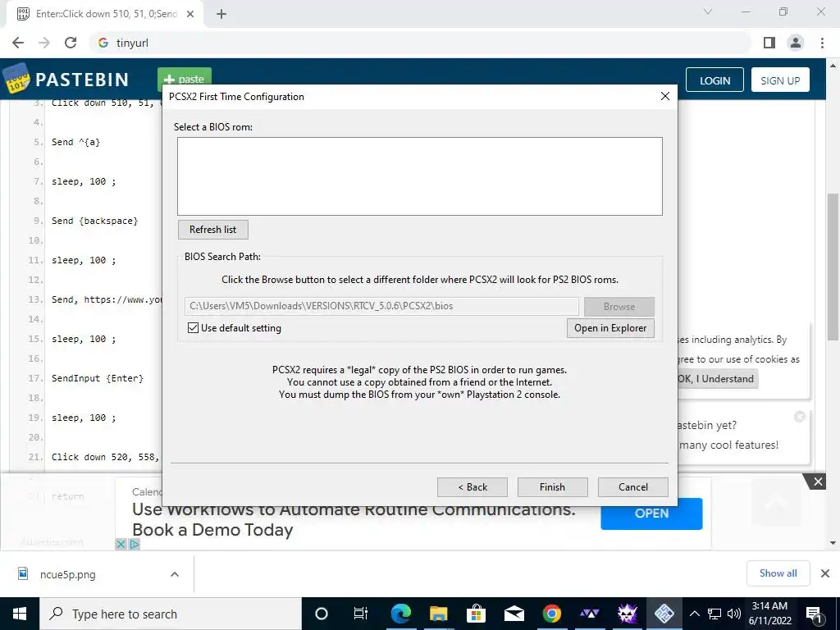Click the PCSX2 taskbar icon
The width and height of the screenshot is (840, 630).
pyautogui.click(x=664, y=614)
